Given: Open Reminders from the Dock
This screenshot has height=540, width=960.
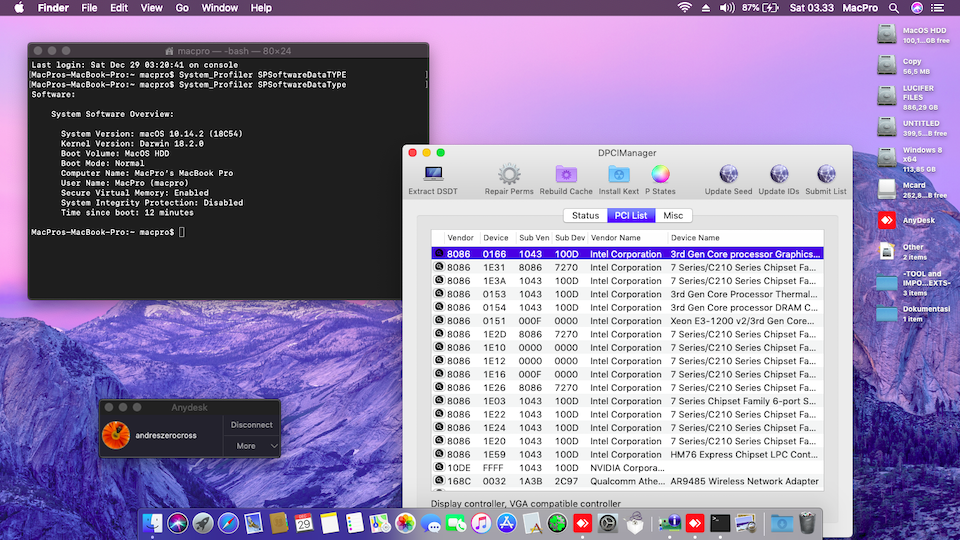Looking at the screenshot, I should coord(354,523).
